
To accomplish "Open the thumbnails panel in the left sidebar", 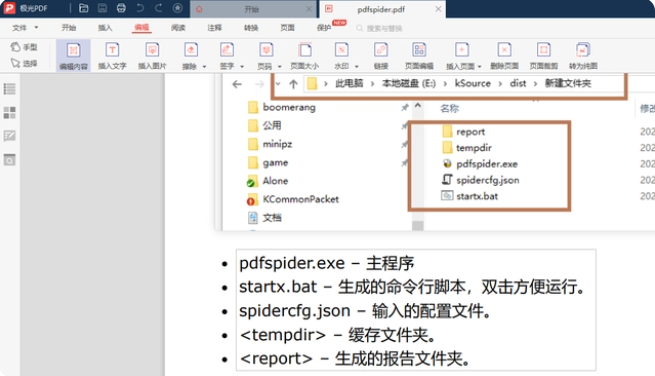I will click(10, 113).
